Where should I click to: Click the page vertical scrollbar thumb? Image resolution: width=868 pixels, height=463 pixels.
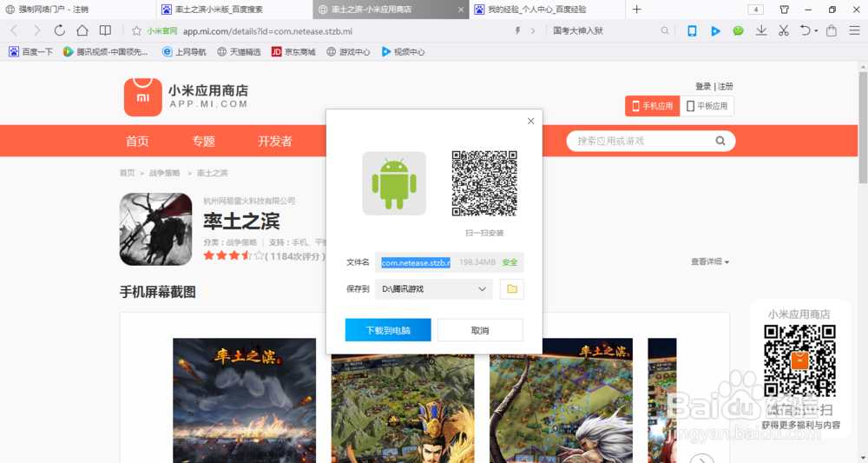863,128
